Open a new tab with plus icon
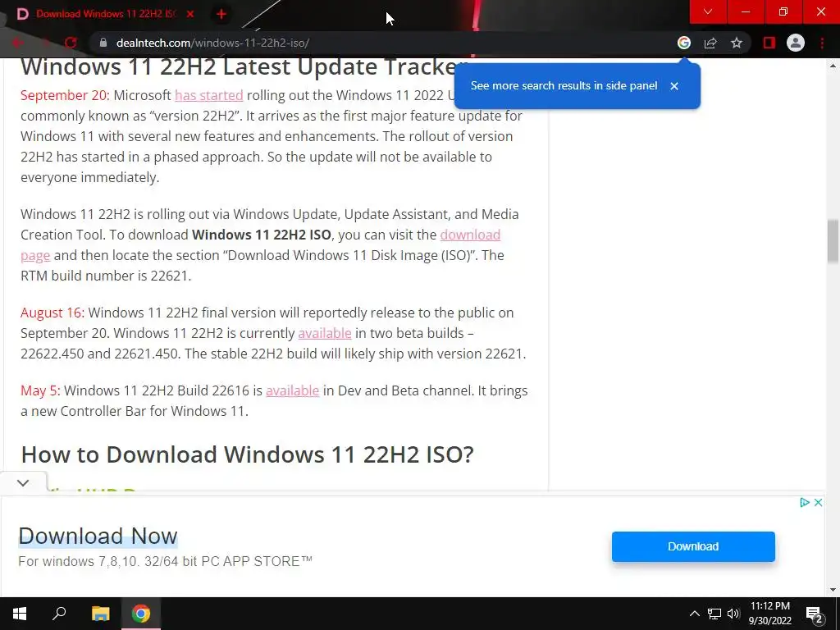840x630 pixels. [221, 15]
